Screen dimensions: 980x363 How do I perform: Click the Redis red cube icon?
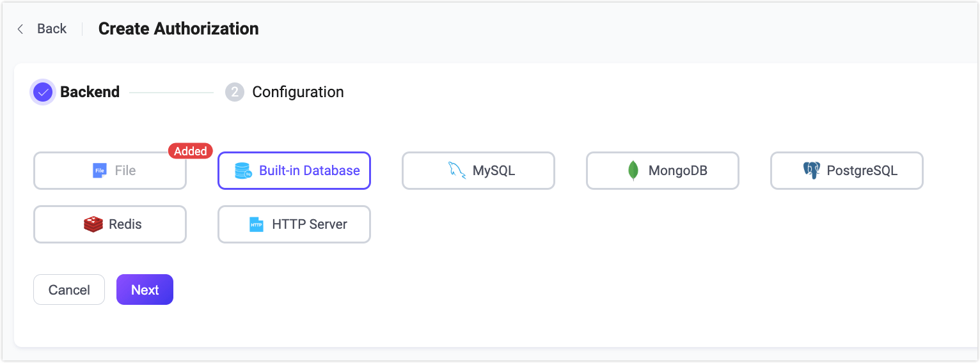point(93,224)
